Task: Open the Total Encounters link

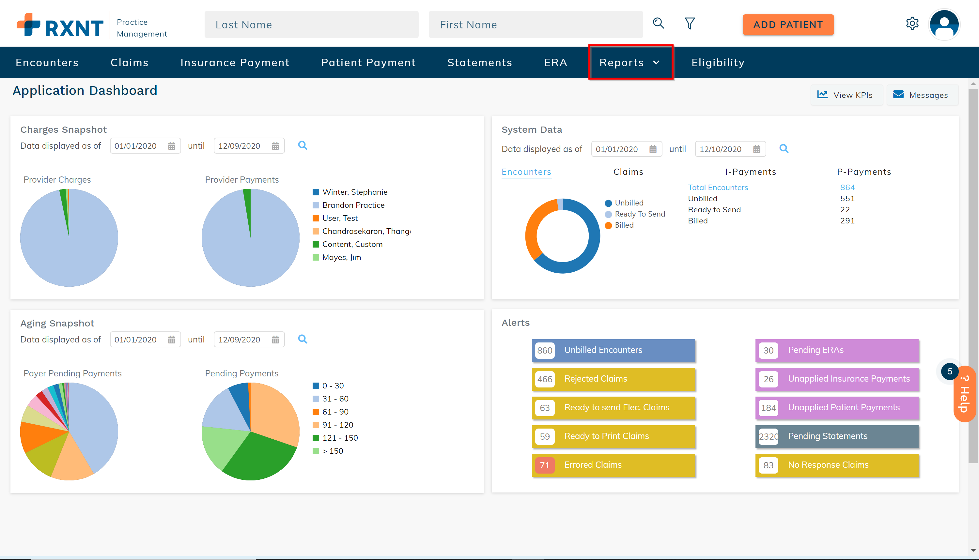Action: pyautogui.click(x=718, y=188)
